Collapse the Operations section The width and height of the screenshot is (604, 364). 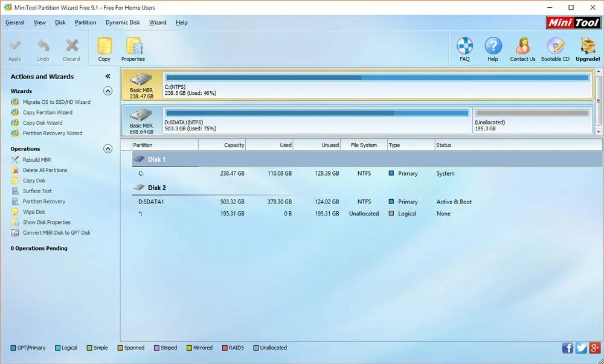point(108,148)
